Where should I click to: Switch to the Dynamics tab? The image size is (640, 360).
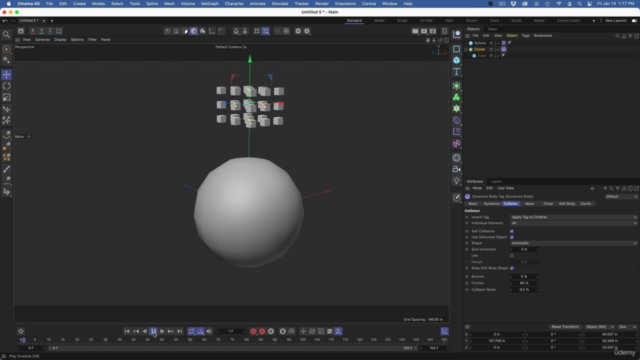coord(491,204)
